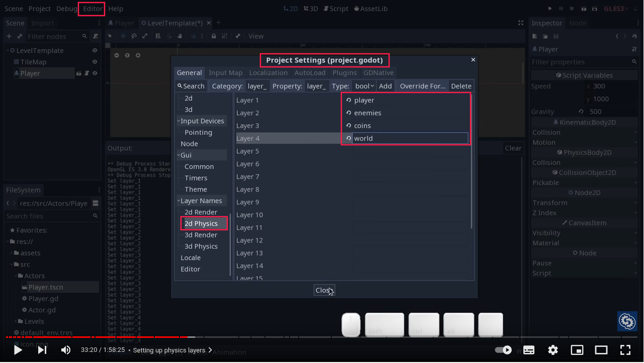Open Inspector tools icon beside Player
Viewport: 644px width, 363px height.
(x=634, y=49)
